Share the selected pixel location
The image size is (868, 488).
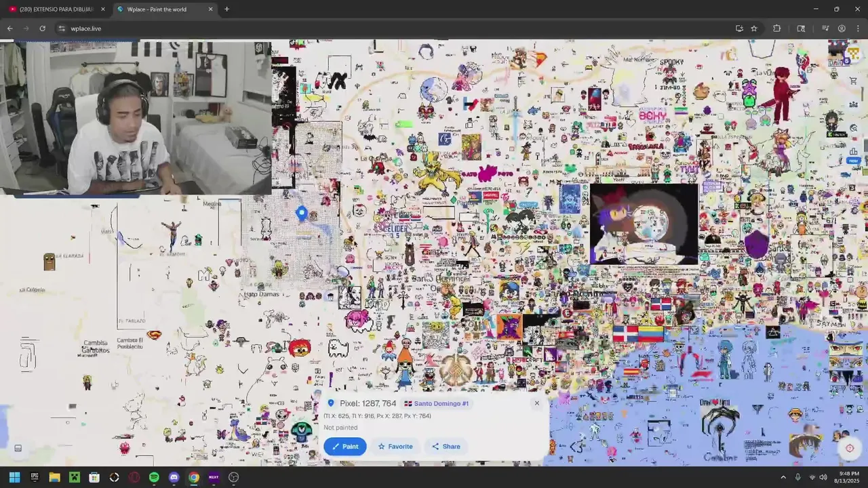click(446, 447)
